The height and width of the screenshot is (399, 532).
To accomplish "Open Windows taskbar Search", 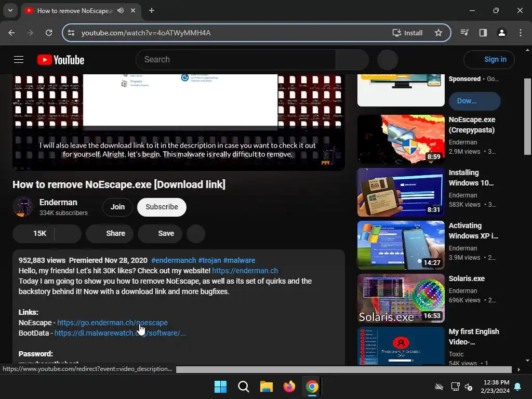I will coord(243,387).
